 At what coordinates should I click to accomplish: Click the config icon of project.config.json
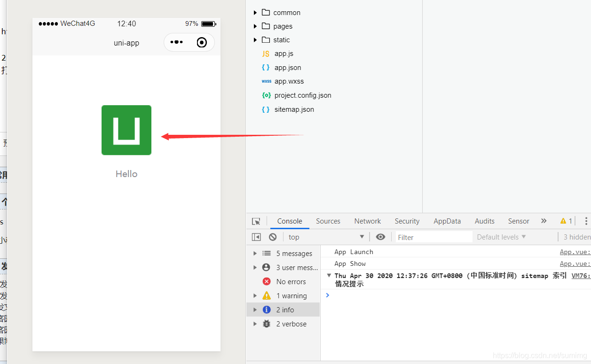[x=266, y=95]
